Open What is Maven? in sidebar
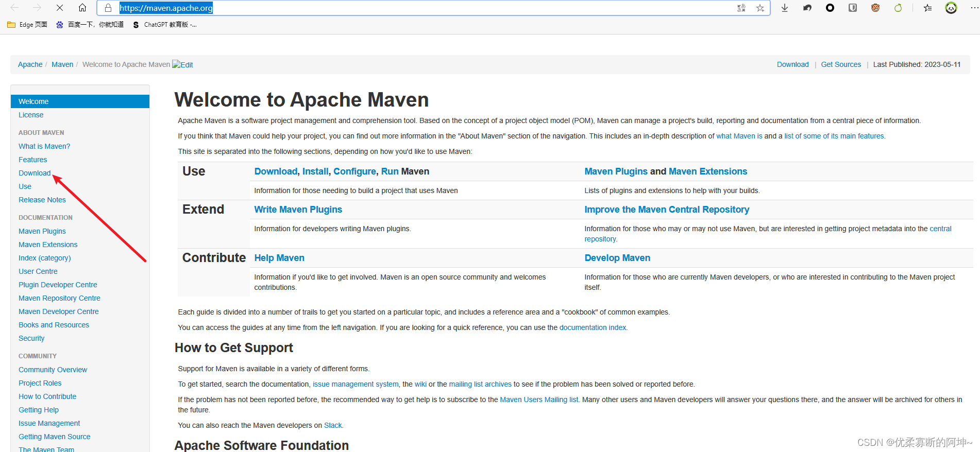The height and width of the screenshot is (452, 980). point(44,146)
